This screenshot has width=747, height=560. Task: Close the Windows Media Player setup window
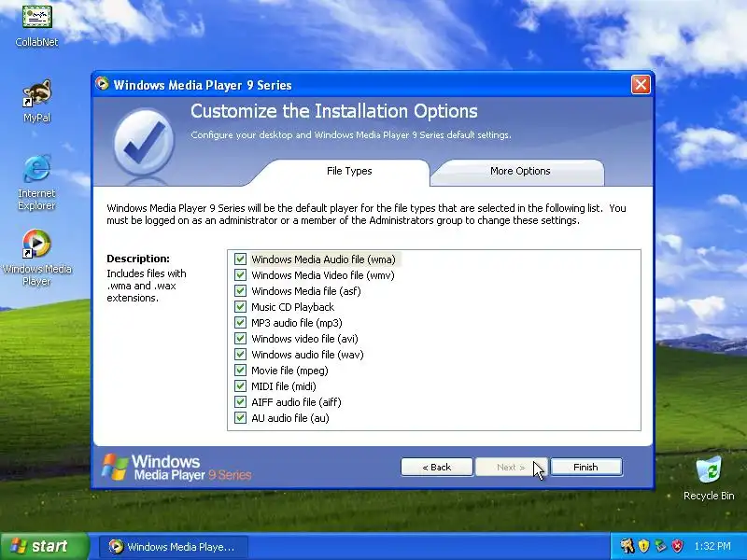641,85
